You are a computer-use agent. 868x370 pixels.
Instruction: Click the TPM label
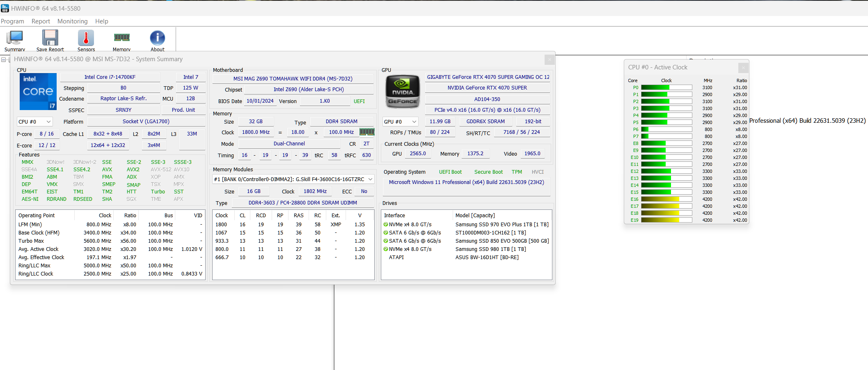pos(517,172)
